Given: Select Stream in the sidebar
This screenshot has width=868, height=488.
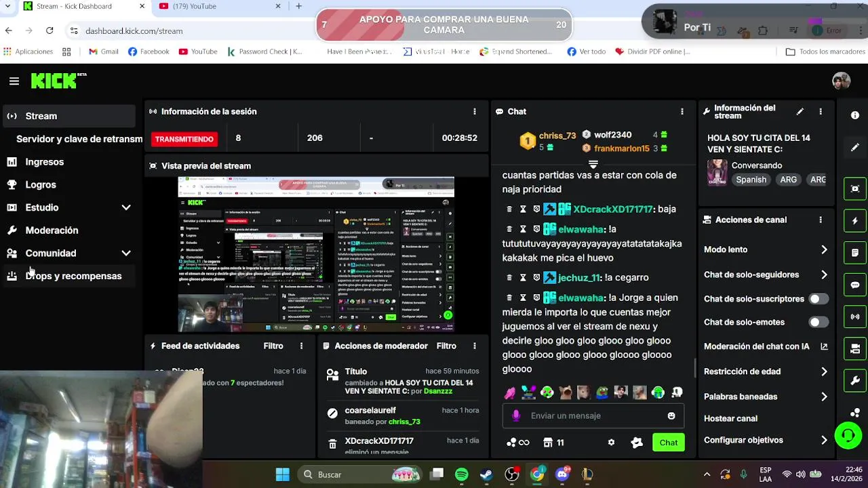Looking at the screenshot, I should [69, 116].
